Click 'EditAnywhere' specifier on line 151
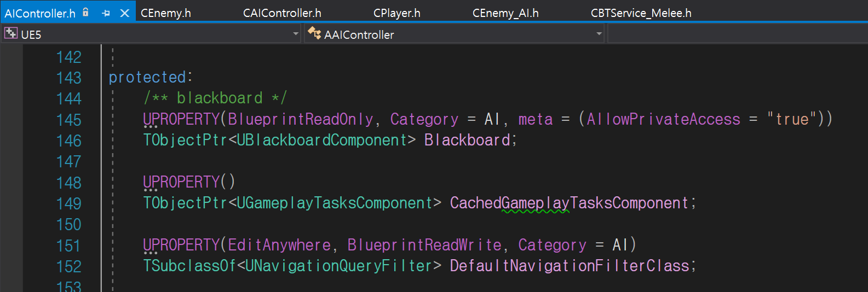The height and width of the screenshot is (292, 868). click(x=279, y=245)
